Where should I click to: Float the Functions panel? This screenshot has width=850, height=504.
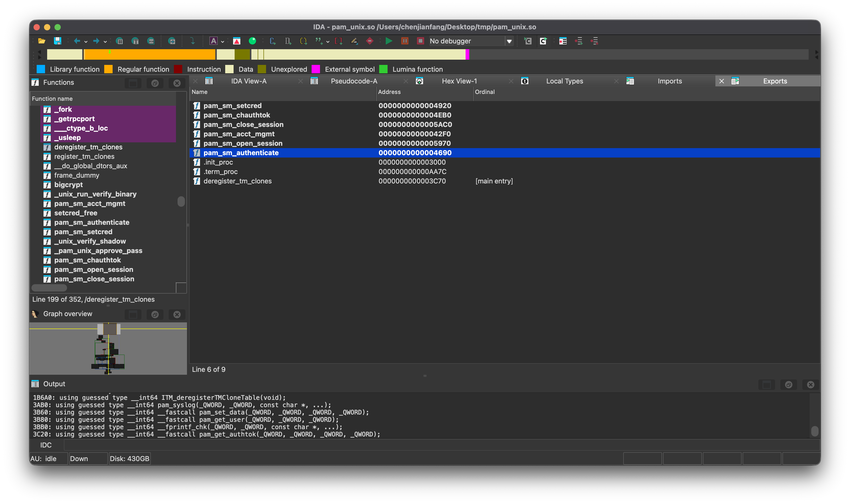click(x=155, y=83)
